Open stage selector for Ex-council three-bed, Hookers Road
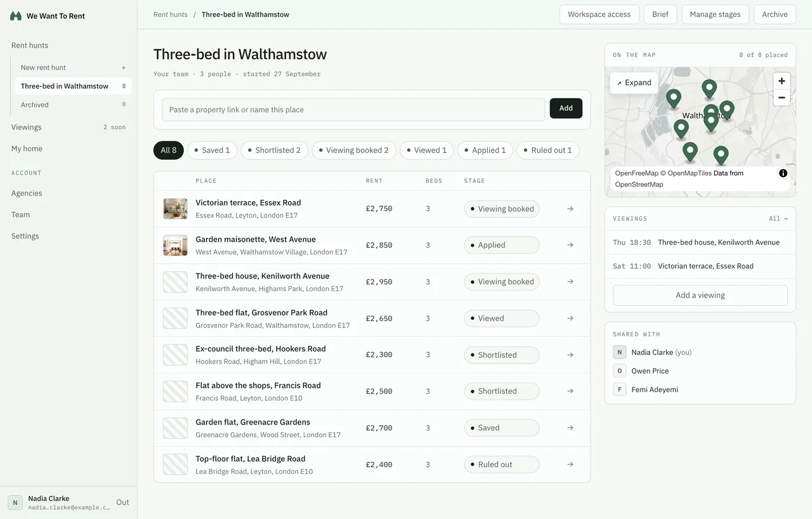The height and width of the screenshot is (519, 812). pos(502,355)
